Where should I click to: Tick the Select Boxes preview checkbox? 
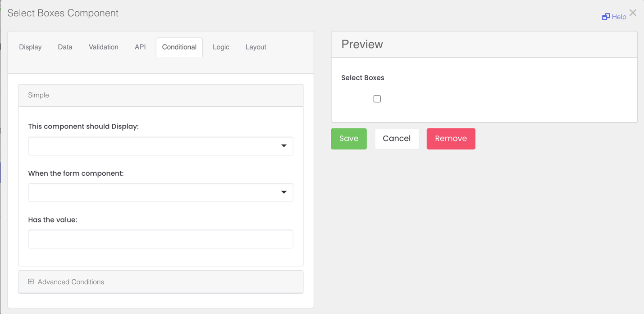coord(377,99)
